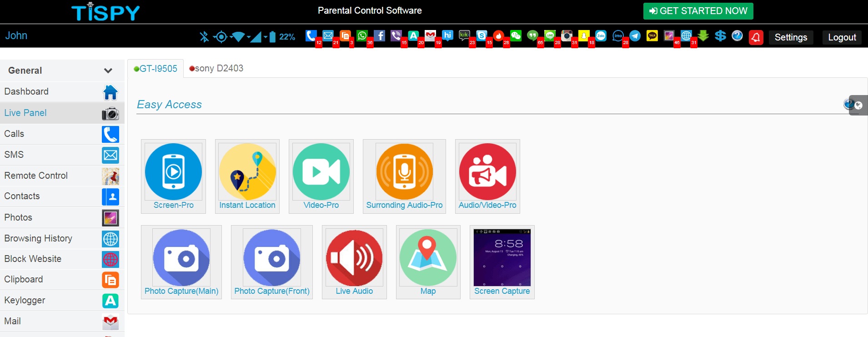Collapse the General section chevron
The image size is (868, 337).
[x=108, y=70]
